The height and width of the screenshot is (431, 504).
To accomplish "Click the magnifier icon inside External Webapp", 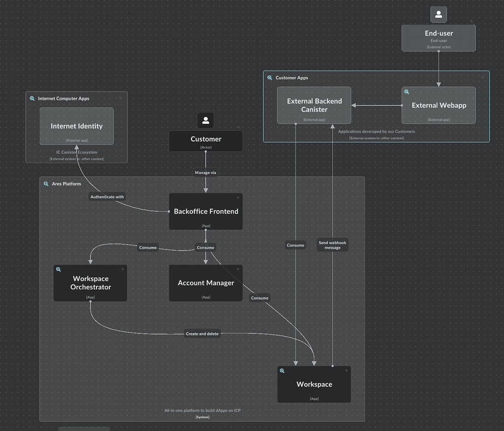I will [x=407, y=92].
